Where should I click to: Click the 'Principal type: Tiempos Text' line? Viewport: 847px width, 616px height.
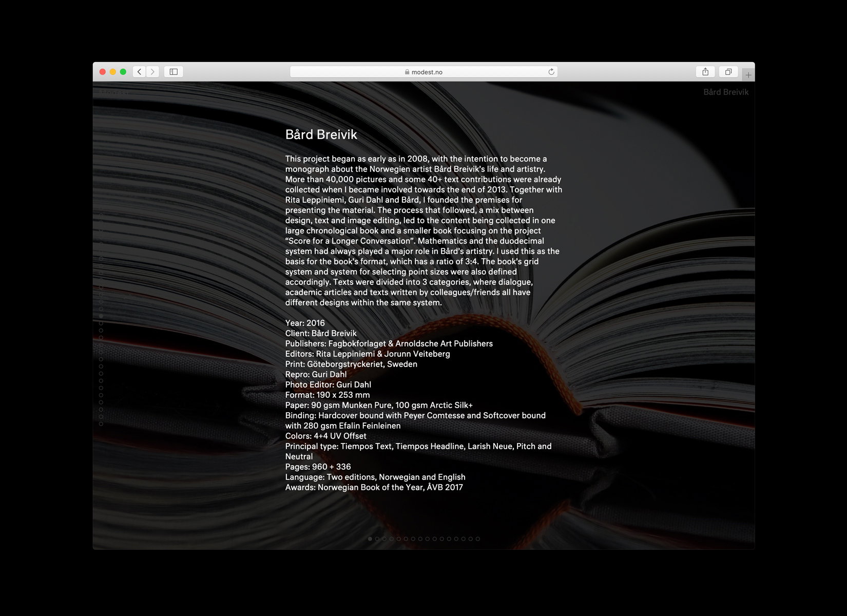tap(418, 451)
